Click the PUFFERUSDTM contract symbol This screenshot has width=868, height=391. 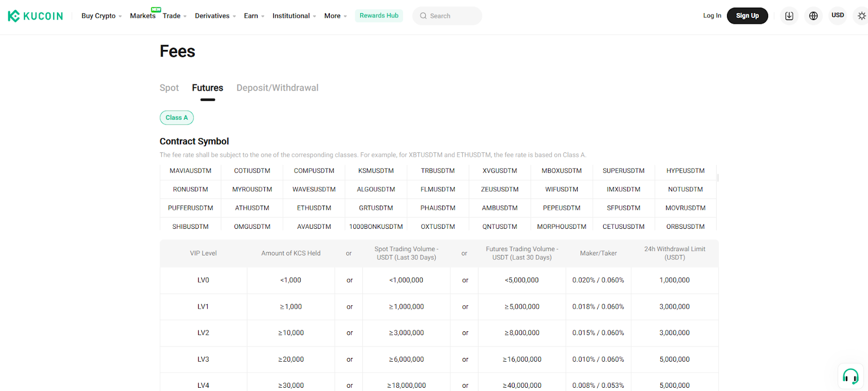190,208
